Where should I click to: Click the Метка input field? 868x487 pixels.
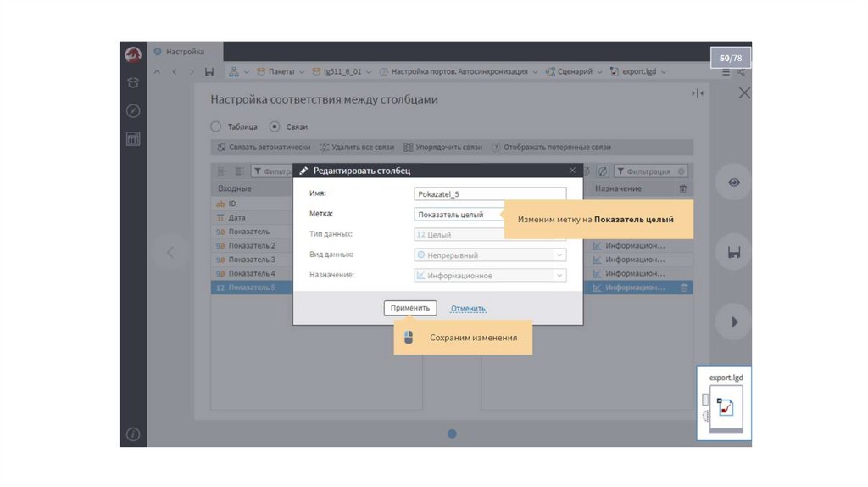(x=459, y=215)
